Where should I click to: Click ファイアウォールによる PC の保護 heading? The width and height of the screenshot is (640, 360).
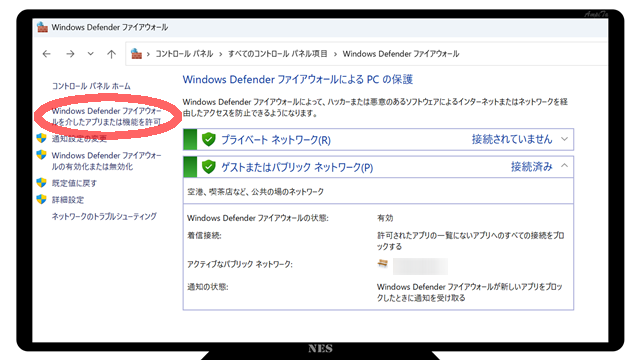(298, 79)
